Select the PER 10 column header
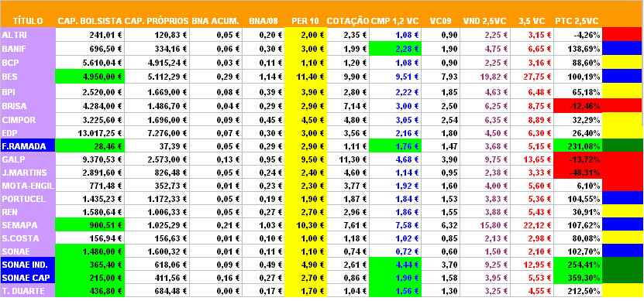Screen dimensions: 644x301 [305, 21]
